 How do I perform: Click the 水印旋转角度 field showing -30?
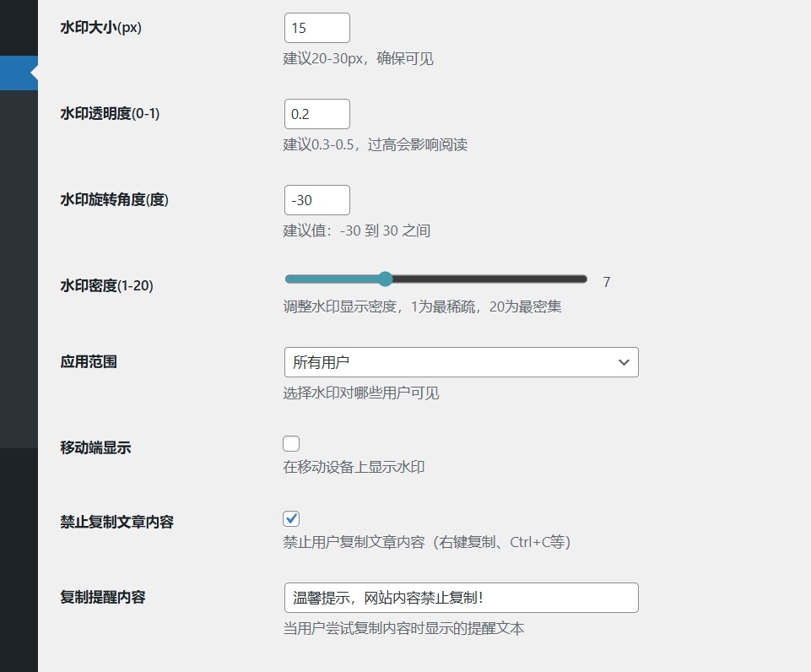(x=316, y=200)
